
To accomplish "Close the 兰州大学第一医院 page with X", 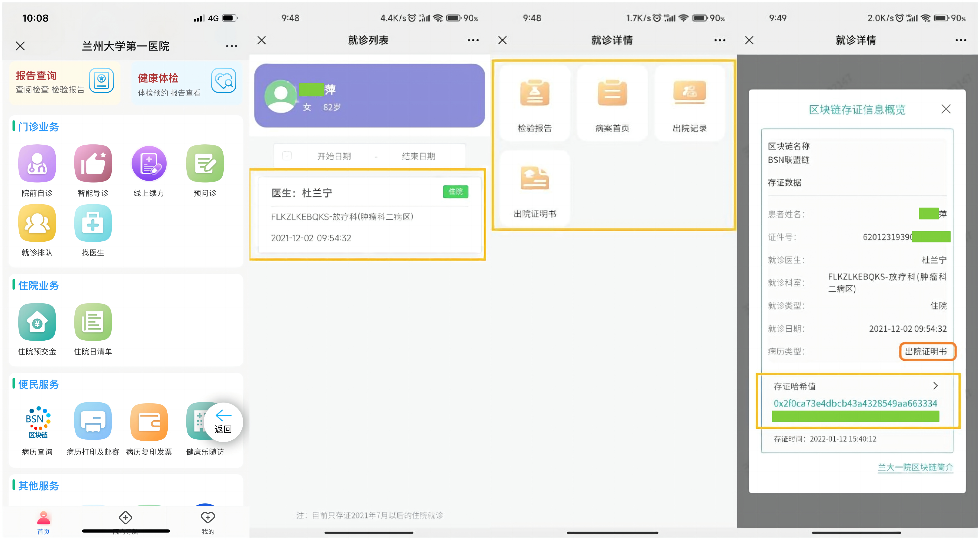I will 20,46.
